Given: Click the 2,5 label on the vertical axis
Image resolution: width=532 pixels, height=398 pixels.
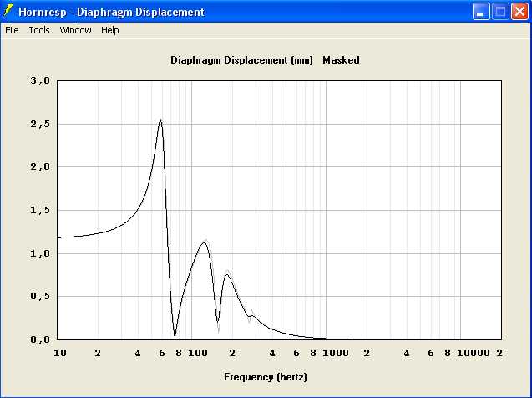Looking at the screenshot, I should click(40, 125).
